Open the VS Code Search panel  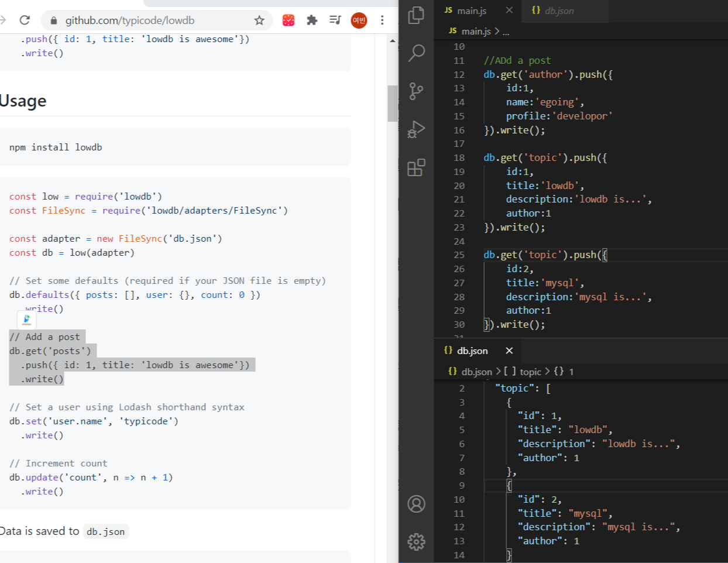pyautogui.click(x=416, y=53)
